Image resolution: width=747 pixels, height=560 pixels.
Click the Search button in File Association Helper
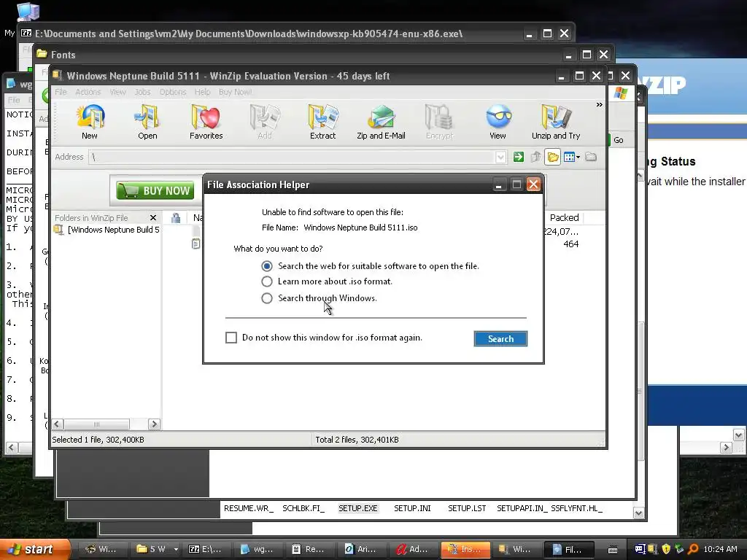(x=500, y=338)
